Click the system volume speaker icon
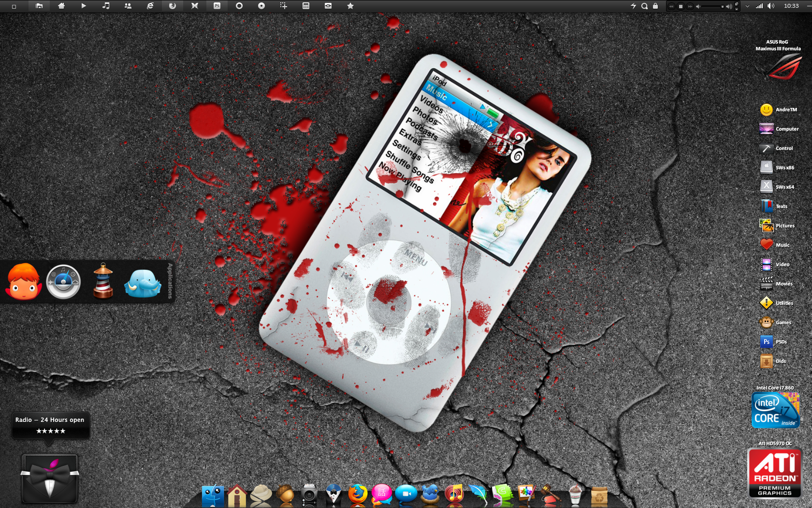812x508 pixels. click(771, 6)
